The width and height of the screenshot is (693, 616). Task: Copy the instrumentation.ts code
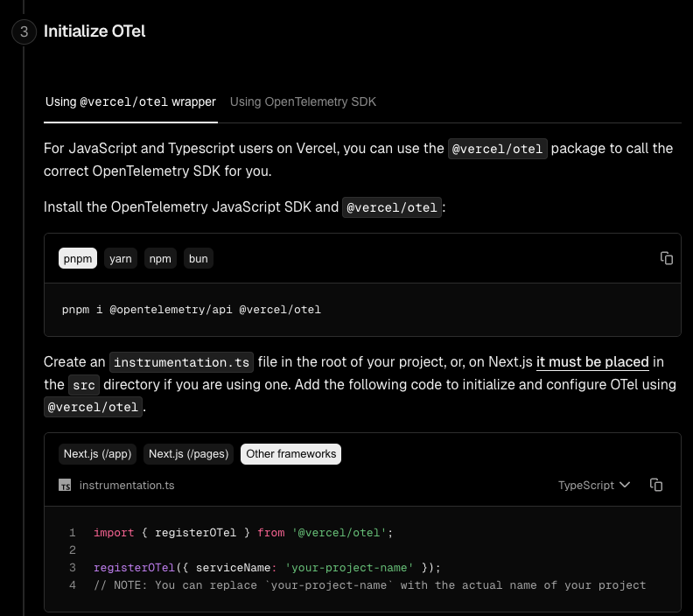(x=656, y=485)
